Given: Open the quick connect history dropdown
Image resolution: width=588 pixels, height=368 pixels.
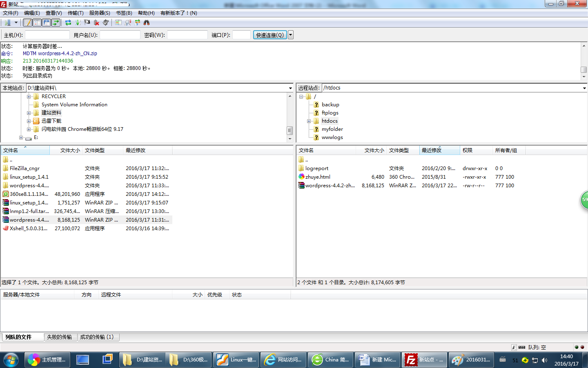Looking at the screenshot, I should click(291, 35).
